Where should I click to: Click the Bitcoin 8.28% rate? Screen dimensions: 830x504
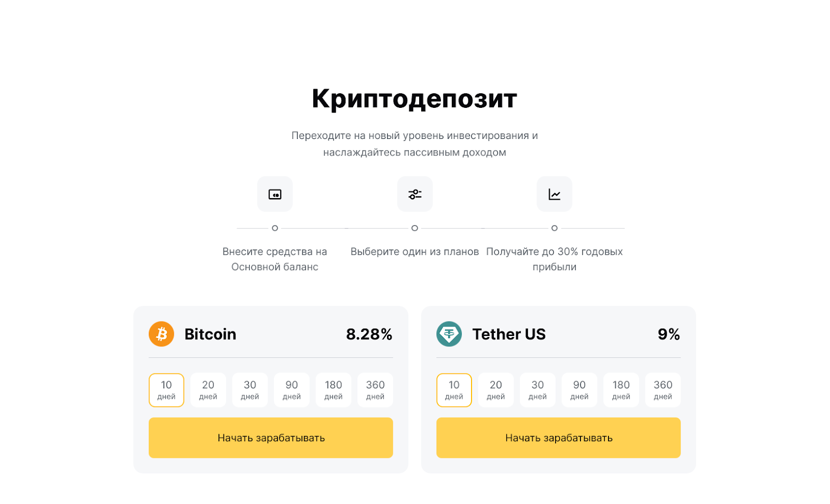tap(369, 334)
